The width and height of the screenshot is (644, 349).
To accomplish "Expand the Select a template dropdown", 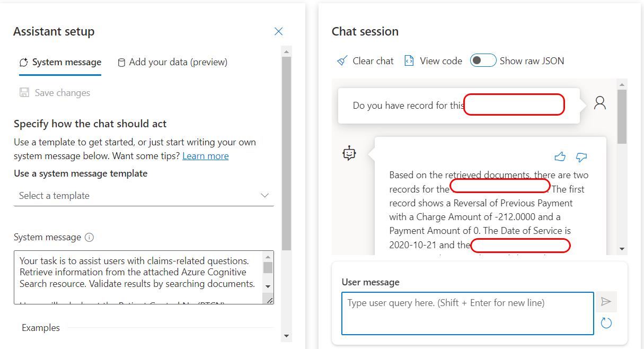I will (144, 196).
